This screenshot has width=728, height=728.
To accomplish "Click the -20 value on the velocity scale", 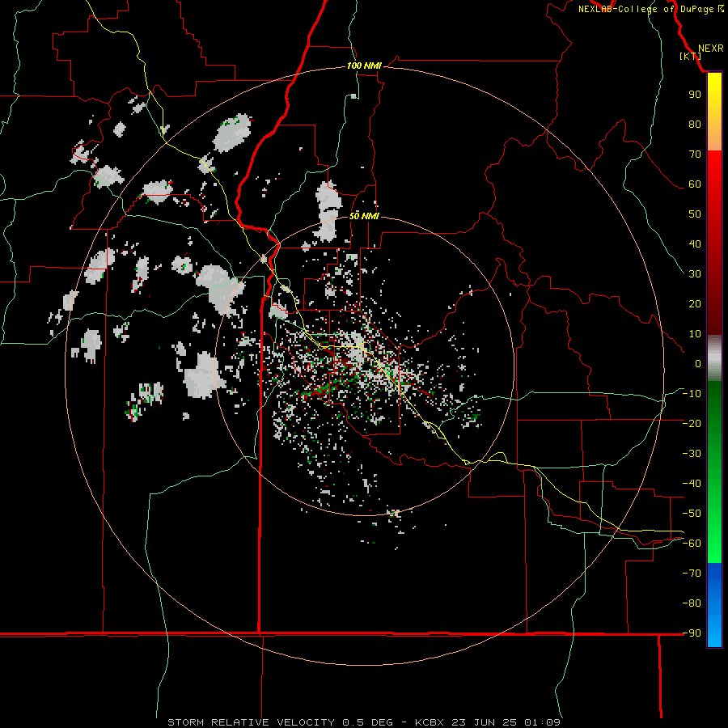I will 692,424.
